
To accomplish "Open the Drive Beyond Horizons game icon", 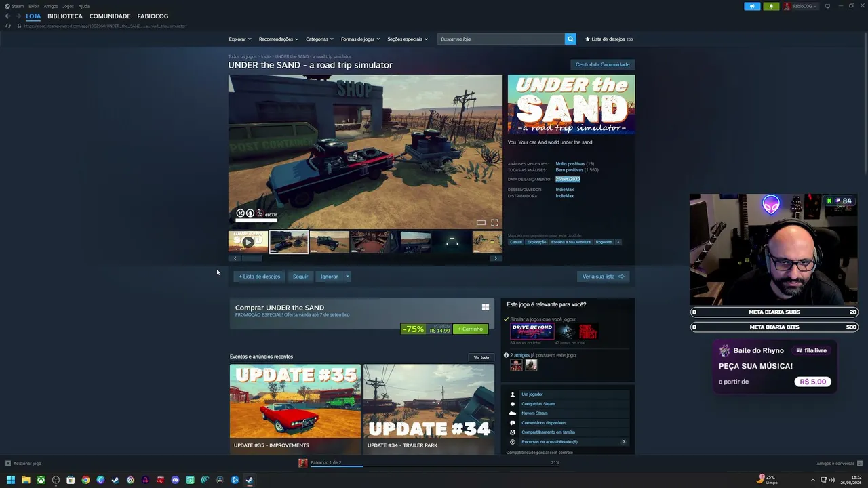I will [x=532, y=331].
